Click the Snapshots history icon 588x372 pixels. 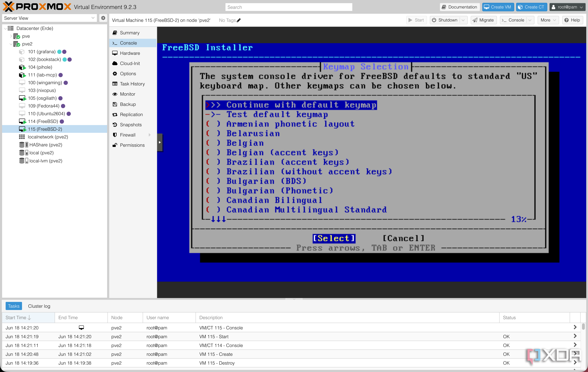point(115,125)
